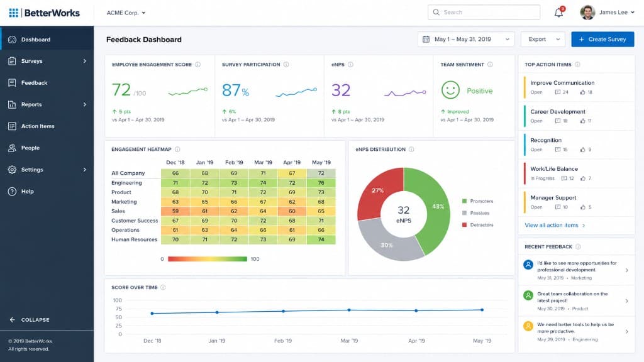Click the May '19 point on score chart
The height and width of the screenshot is (362, 644).
coord(482,310)
